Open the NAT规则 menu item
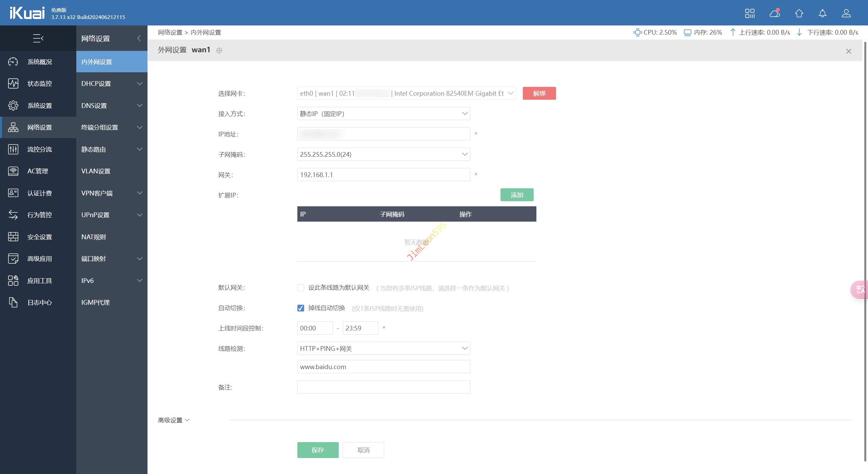This screenshot has width=868, height=474. click(94, 237)
